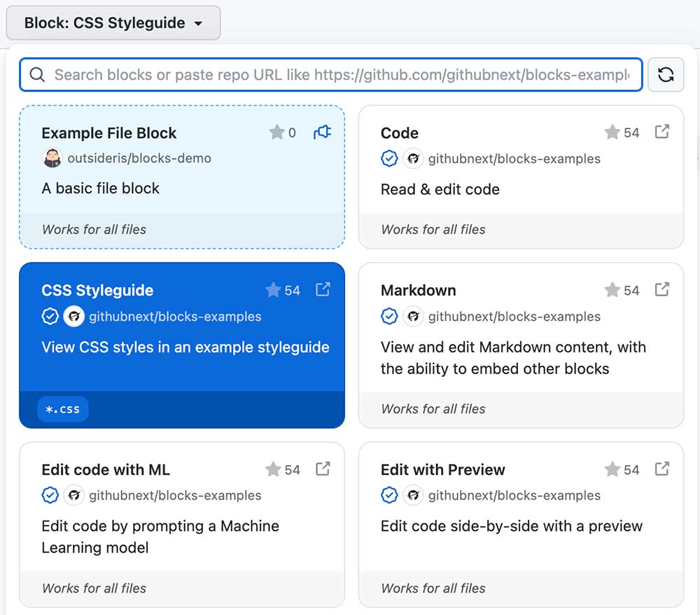The height and width of the screenshot is (615, 700).
Task: Click 'Read & edit code' description
Action: click(x=440, y=189)
